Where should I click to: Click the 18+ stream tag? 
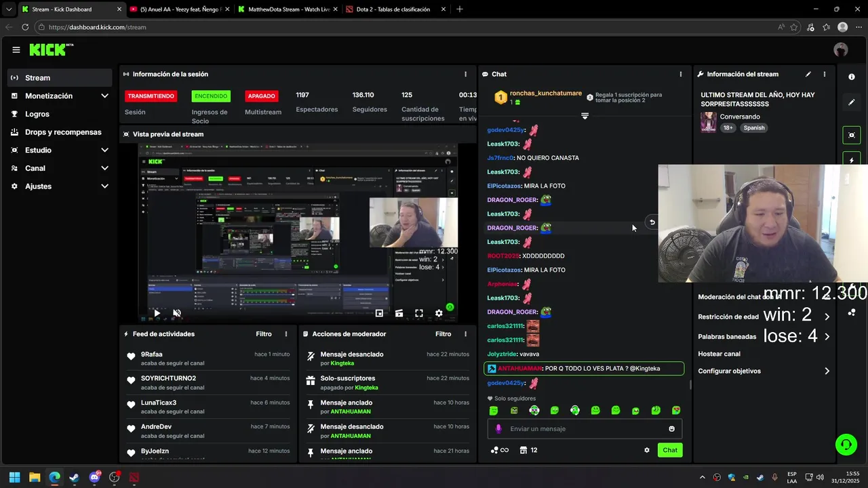[728, 127]
